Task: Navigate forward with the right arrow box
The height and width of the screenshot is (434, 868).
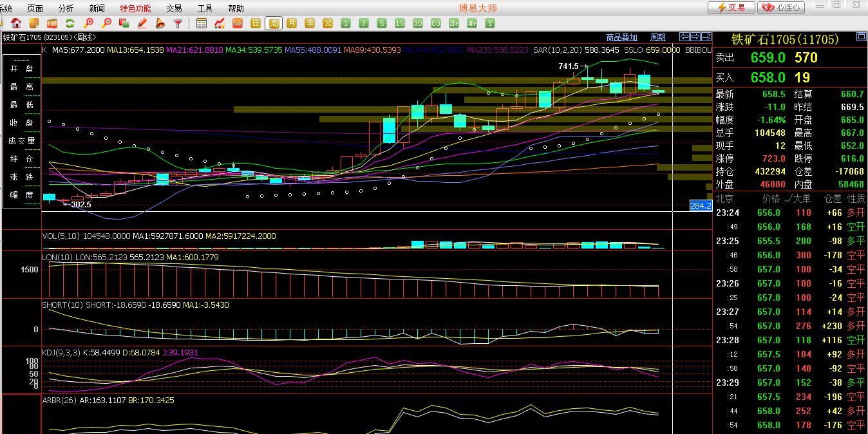Action: (695, 37)
